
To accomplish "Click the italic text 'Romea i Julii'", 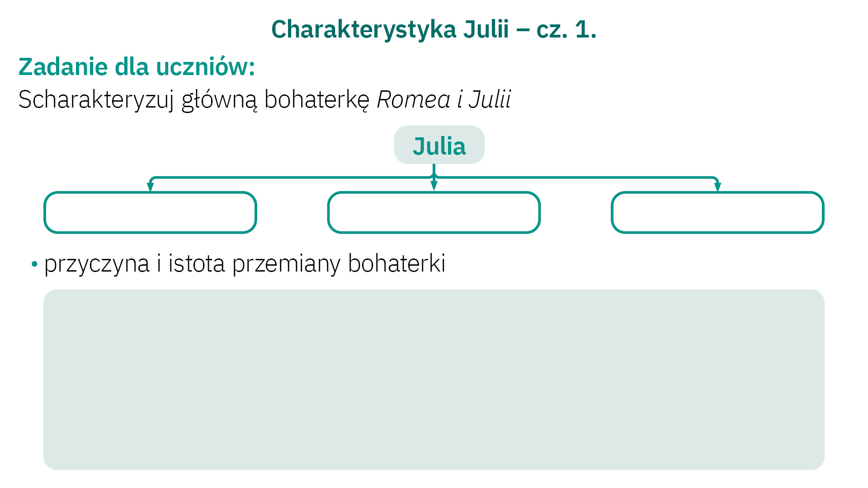I will (443, 99).
